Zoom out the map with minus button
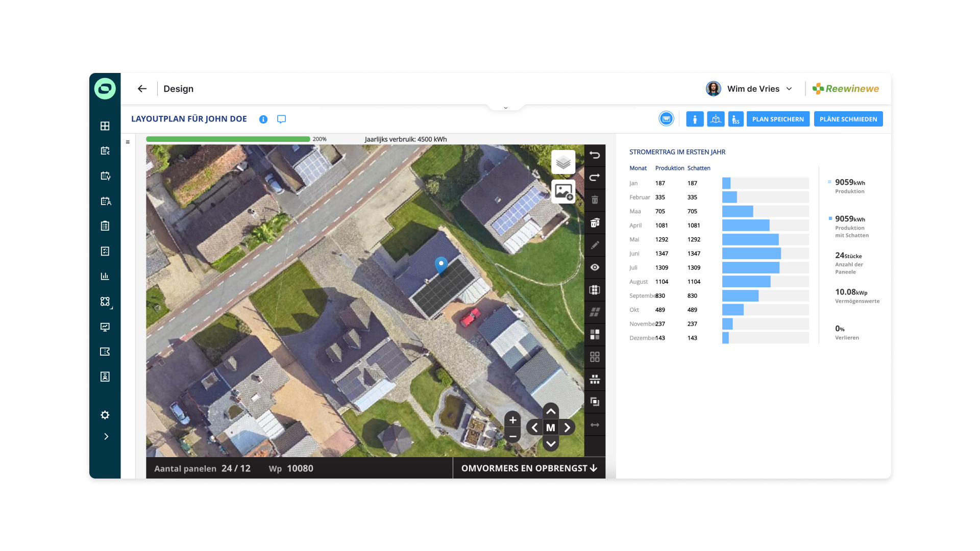 point(512,436)
